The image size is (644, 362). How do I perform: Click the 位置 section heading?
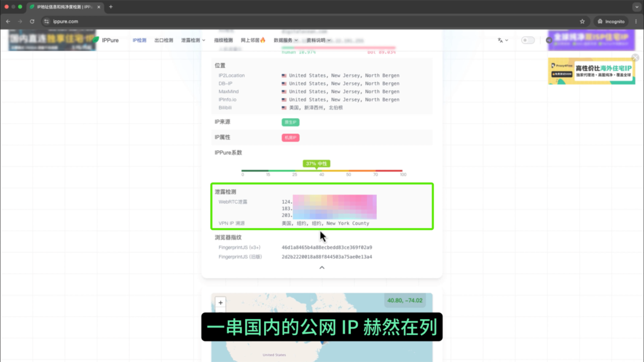[219, 65]
